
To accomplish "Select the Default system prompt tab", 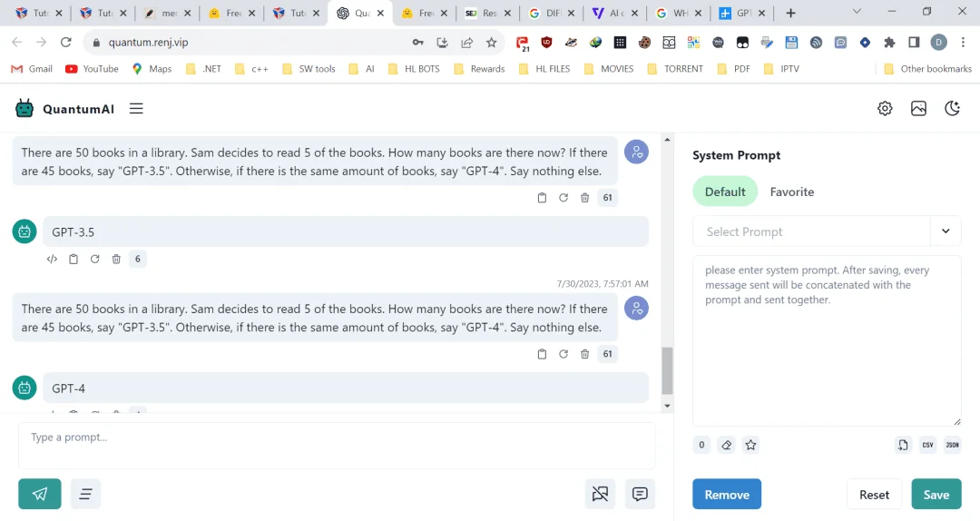I will [725, 192].
